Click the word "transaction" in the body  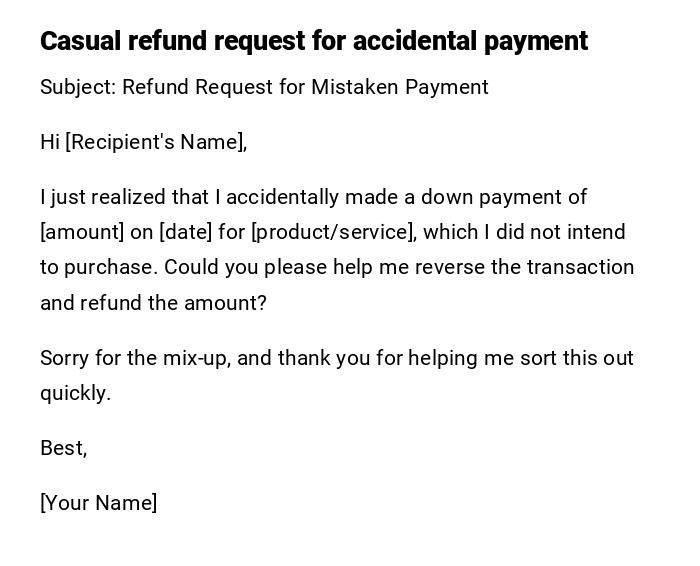(580, 267)
